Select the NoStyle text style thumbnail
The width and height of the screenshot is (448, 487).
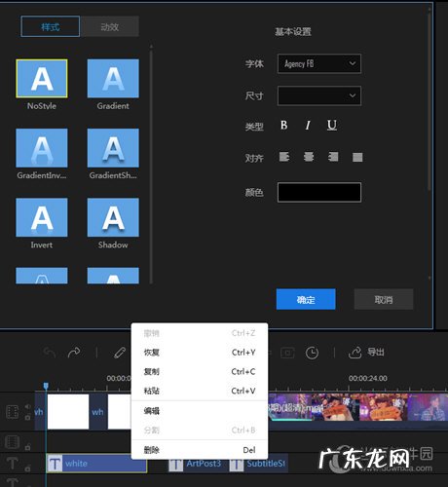click(42, 79)
